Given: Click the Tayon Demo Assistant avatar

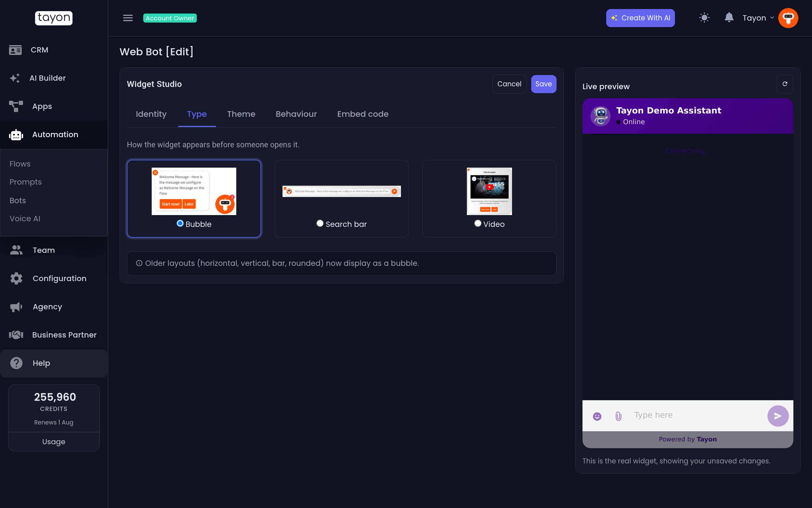Looking at the screenshot, I should (x=600, y=116).
